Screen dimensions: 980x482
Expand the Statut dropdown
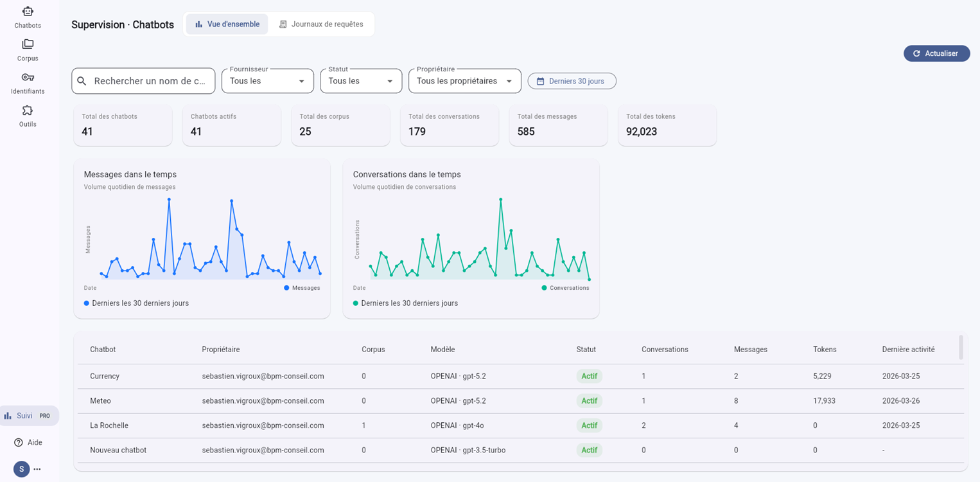click(x=361, y=81)
